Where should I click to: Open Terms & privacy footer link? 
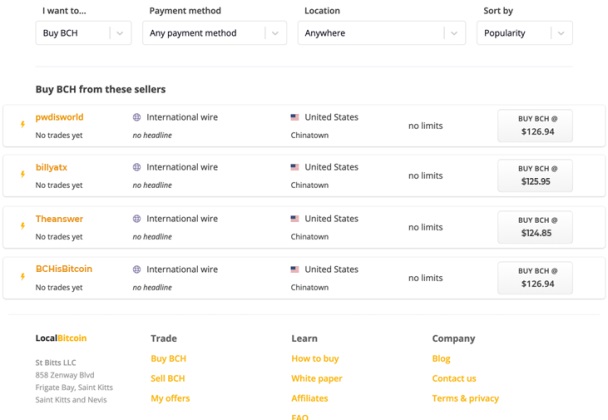[x=465, y=398]
